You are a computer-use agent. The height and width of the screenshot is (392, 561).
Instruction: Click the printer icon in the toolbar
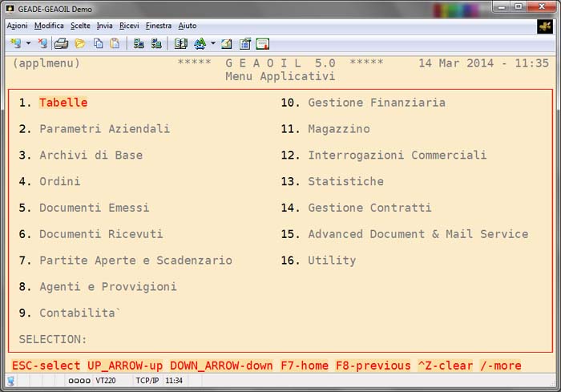click(x=62, y=43)
